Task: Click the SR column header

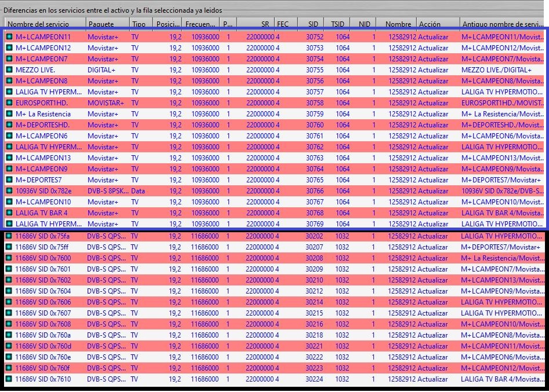Action: [256, 24]
